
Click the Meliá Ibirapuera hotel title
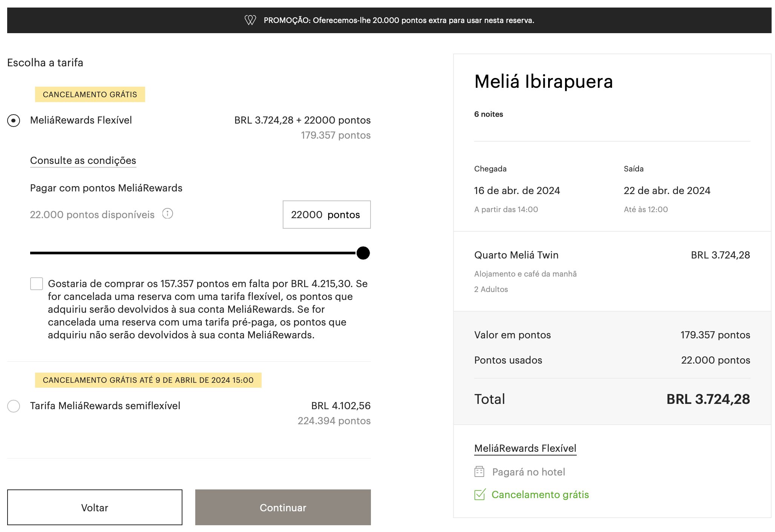tap(544, 81)
